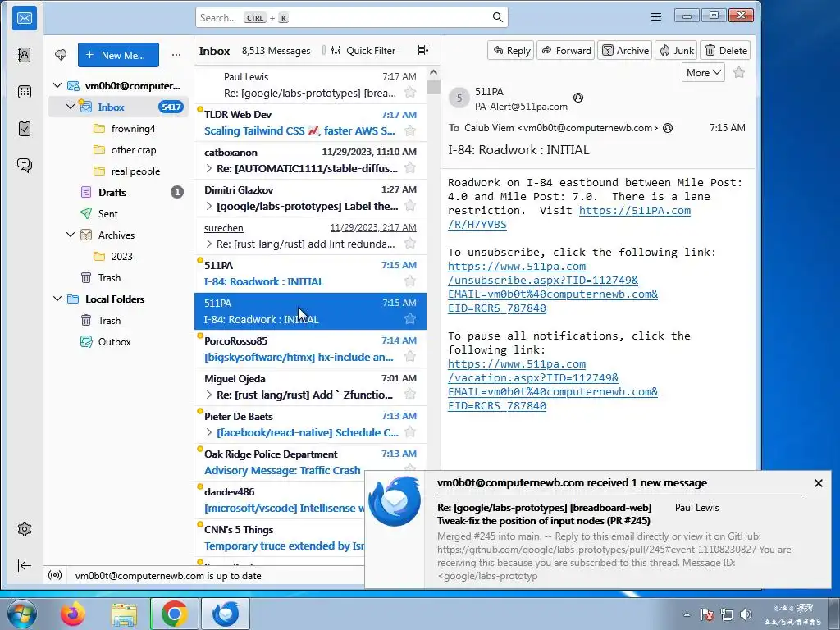Expand the Pieter De Baets thread
The width and height of the screenshot is (840, 630).
point(209,432)
